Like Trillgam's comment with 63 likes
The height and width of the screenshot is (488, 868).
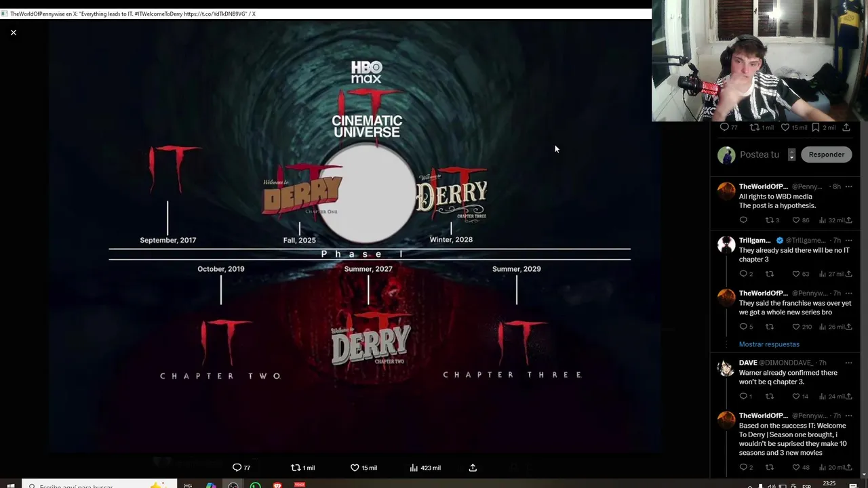point(801,274)
